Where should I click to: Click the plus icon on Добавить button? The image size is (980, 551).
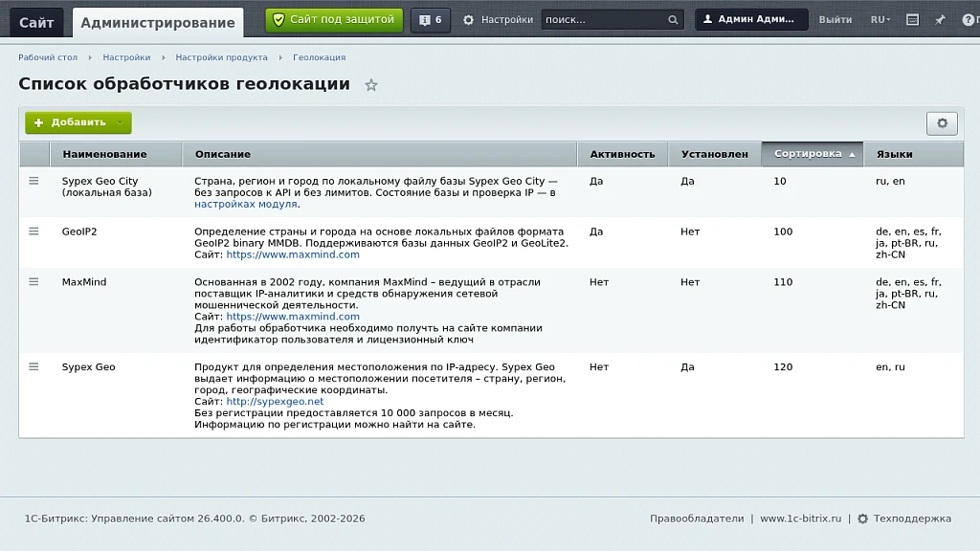tap(38, 122)
